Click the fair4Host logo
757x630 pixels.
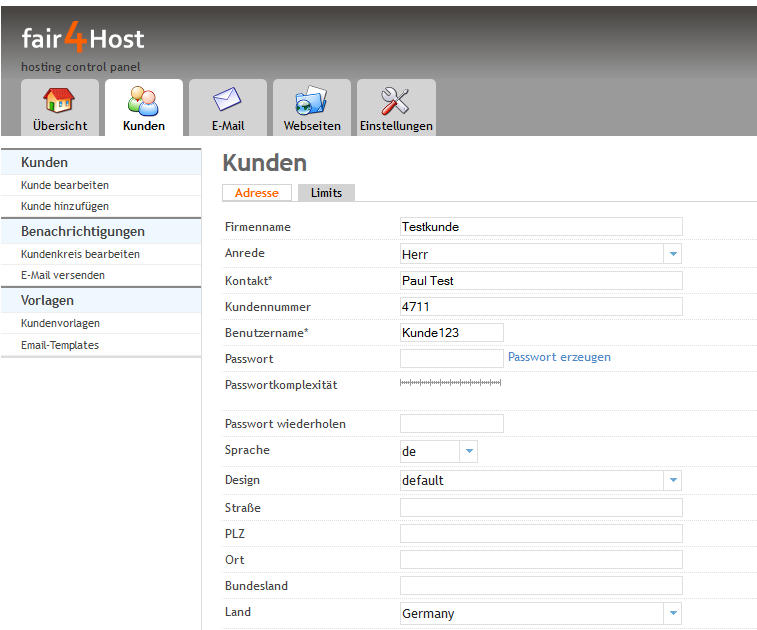pos(83,41)
